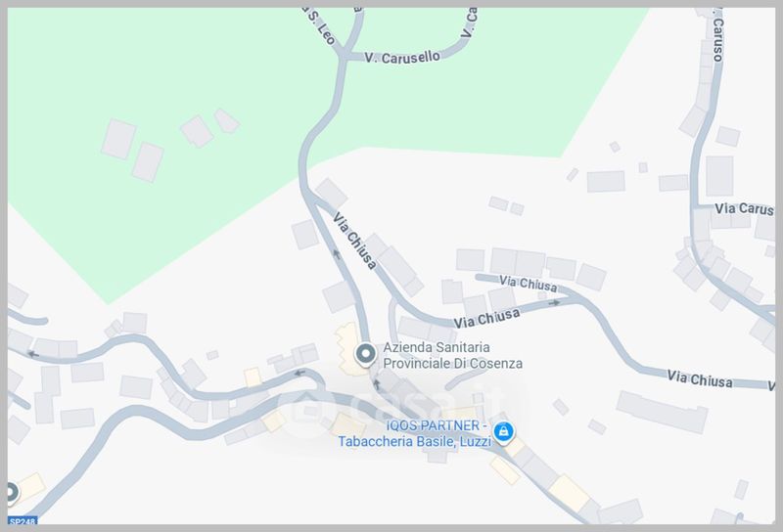Click the left arrow on the western road
Viewport: 783px width, 532px height.
(33, 354)
